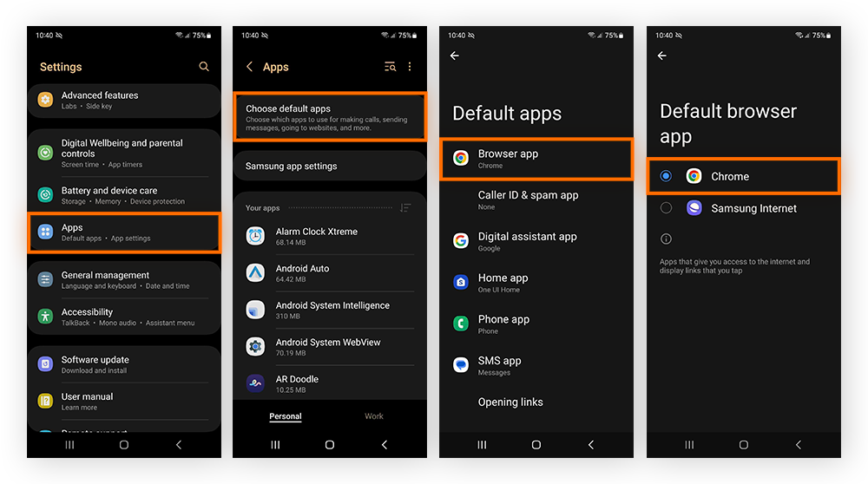Tap Home app label
Screen dimensions: 868x484
503,278
